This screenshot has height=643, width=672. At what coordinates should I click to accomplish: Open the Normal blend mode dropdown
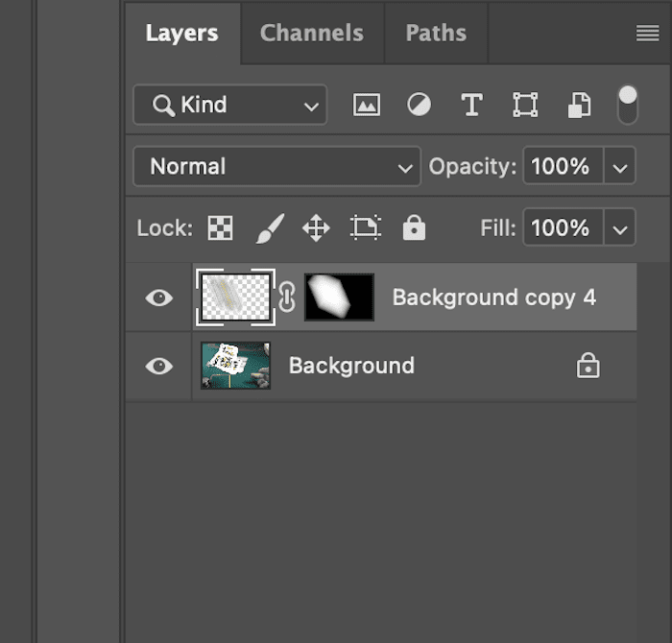(x=276, y=166)
